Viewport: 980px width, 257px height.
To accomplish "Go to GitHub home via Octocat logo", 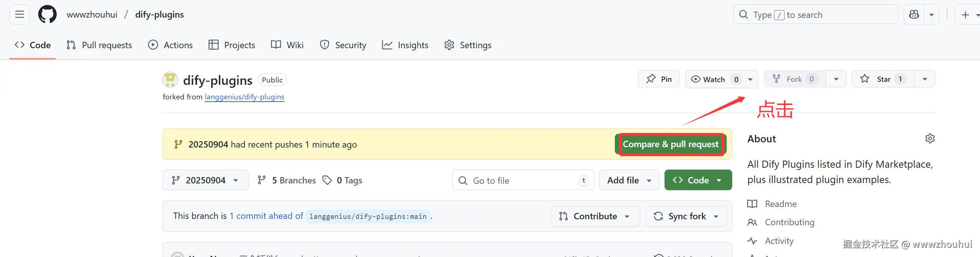I will point(47,15).
